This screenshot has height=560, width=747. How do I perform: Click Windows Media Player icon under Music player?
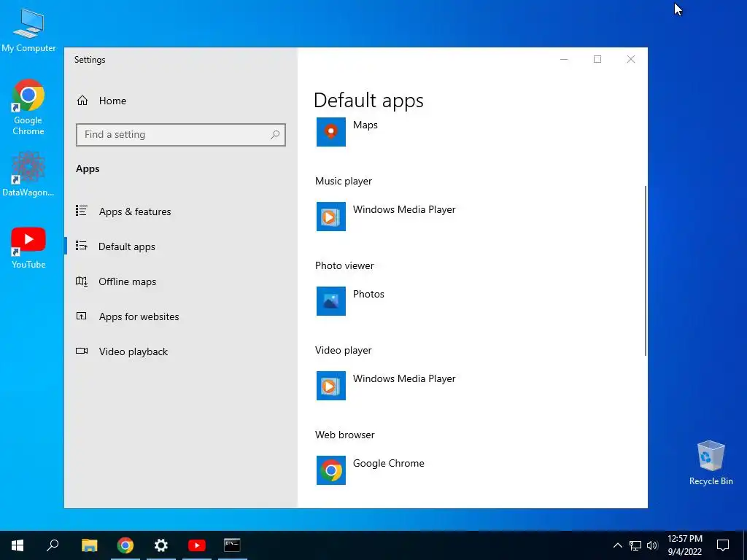pyautogui.click(x=331, y=217)
